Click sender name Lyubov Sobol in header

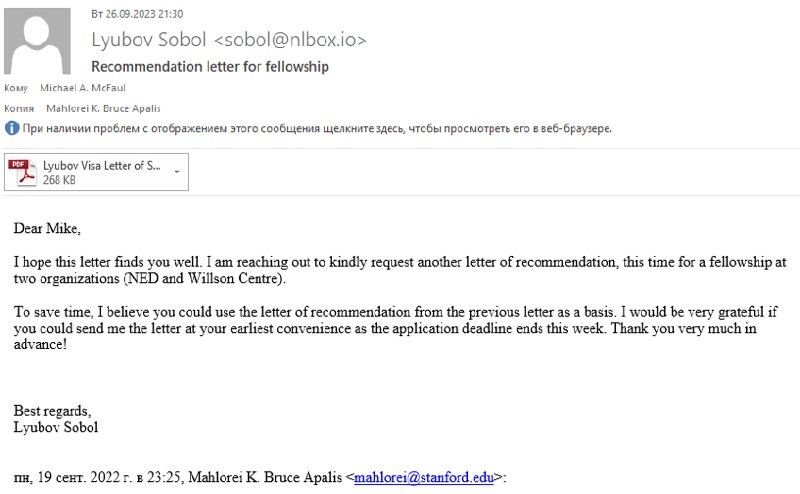point(148,40)
